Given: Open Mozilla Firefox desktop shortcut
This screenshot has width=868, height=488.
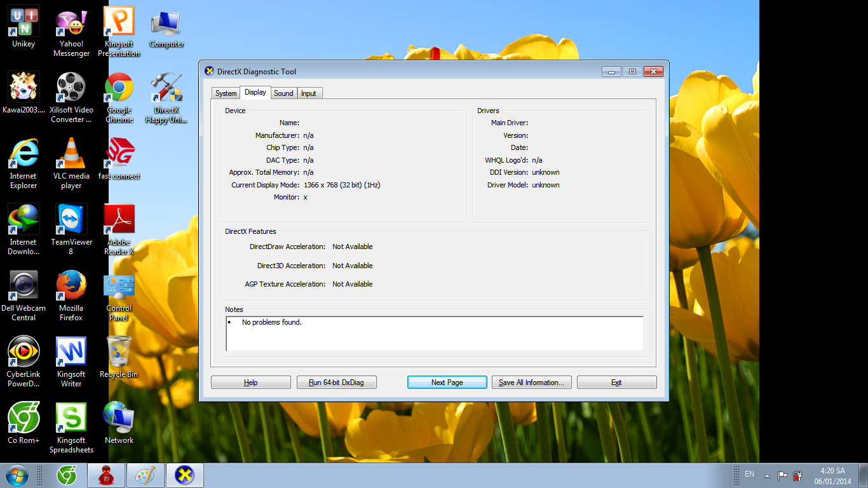Looking at the screenshot, I should [x=71, y=297].
